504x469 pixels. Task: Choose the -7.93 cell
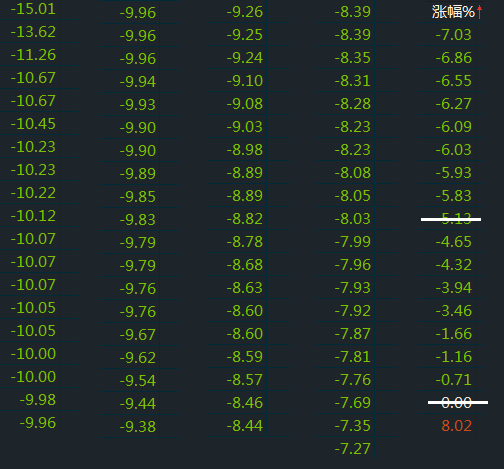point(353,288)
